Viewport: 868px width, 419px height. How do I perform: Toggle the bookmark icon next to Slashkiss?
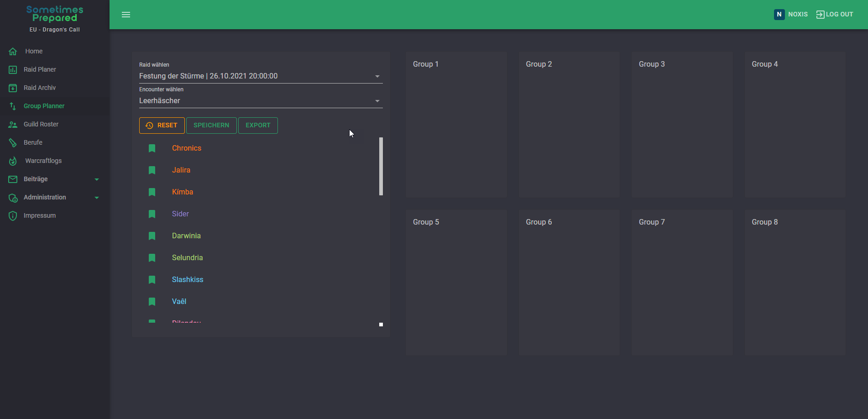(x=152, y=279)
